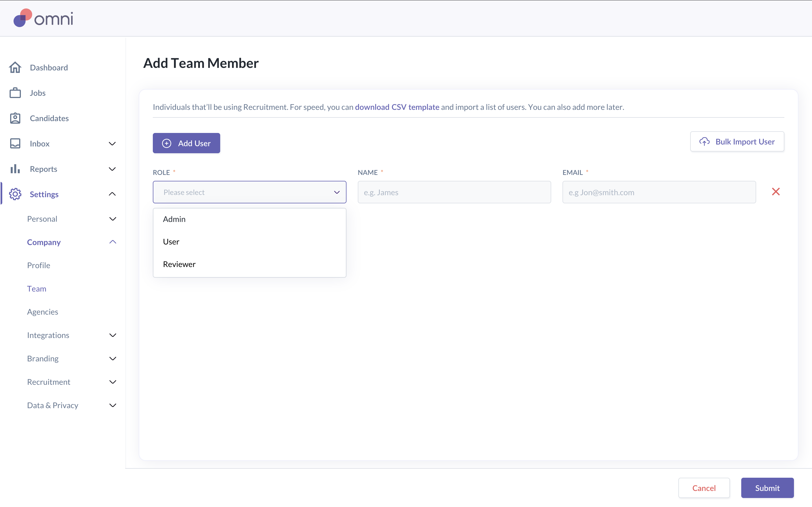
Task: Remove the user row with red X
Action: (x=775, y=192)
